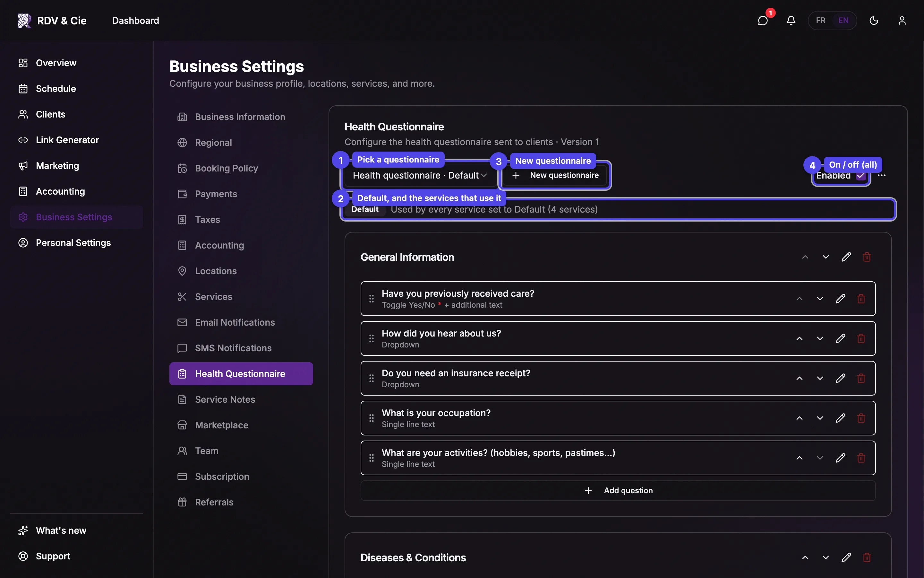
Task: Switch language to EN
Action: (843, 20)
